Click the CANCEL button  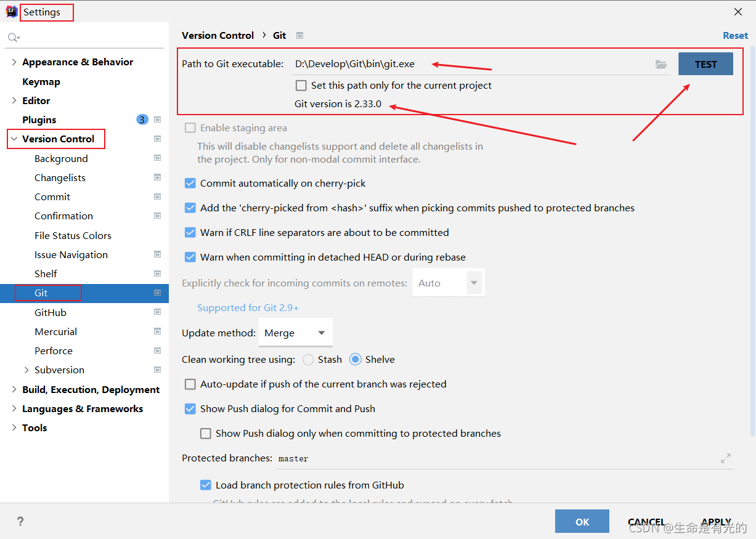coord(646,522)
